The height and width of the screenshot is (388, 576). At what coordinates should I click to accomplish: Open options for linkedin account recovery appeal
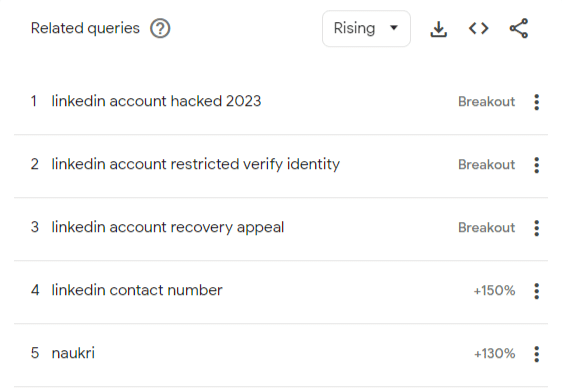click(537, 228)
